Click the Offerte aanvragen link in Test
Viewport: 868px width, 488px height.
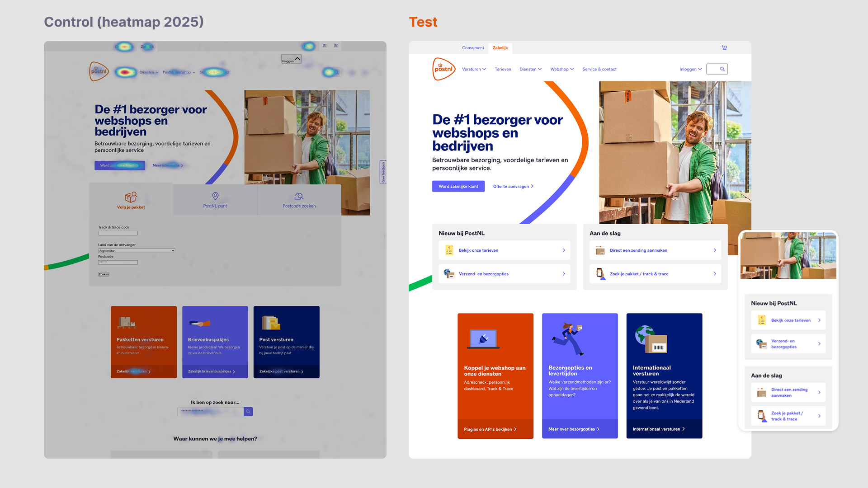[x=513, y=186]
